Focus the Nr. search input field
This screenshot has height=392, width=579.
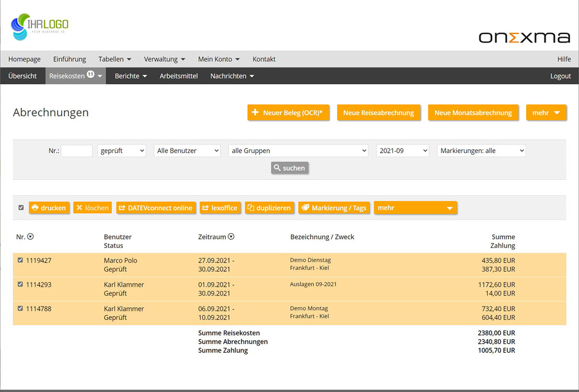click(77, 150)
